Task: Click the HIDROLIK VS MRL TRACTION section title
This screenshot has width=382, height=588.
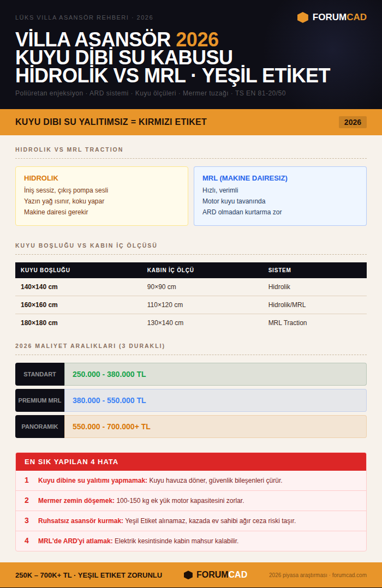Action: point(69,149)
